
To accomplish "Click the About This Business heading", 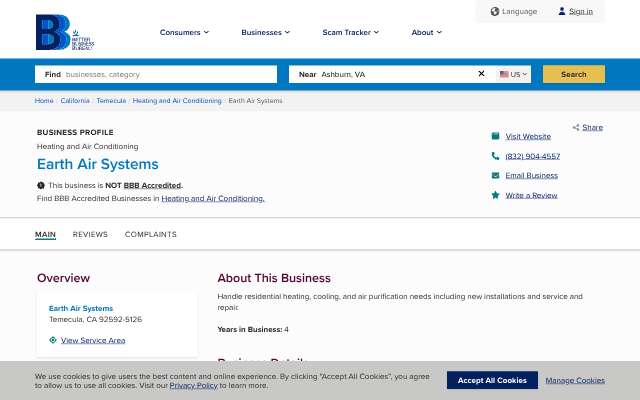I will 274,278.
